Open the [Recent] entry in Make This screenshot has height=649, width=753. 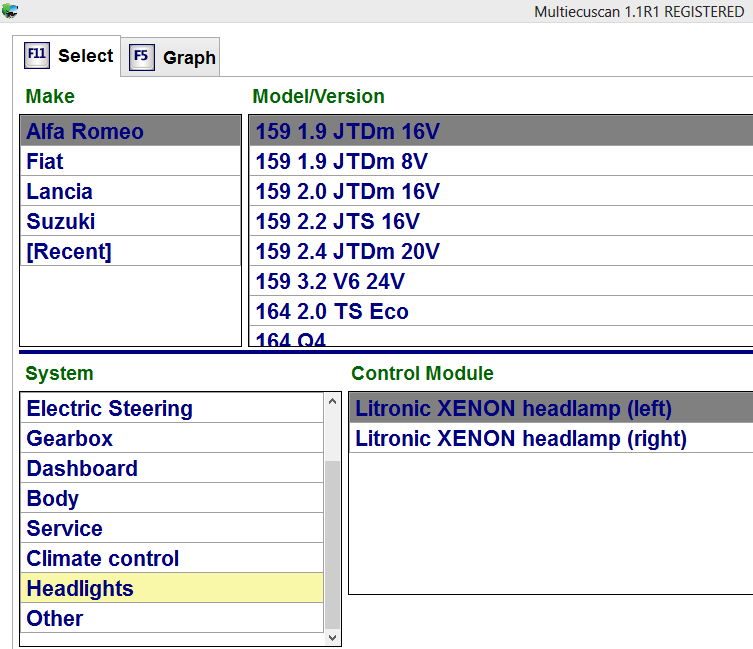coord(130,251)
